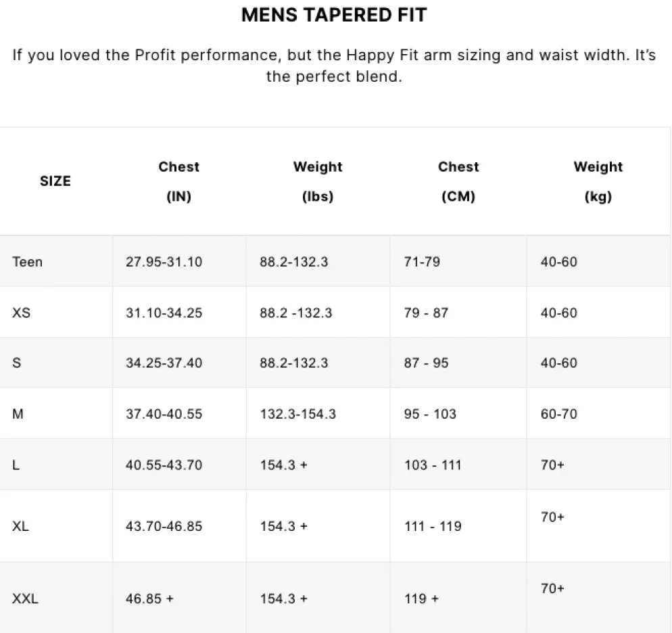Select the XS size row label
Viewport: 672px width, 633px height.
[x=22, y=312]
